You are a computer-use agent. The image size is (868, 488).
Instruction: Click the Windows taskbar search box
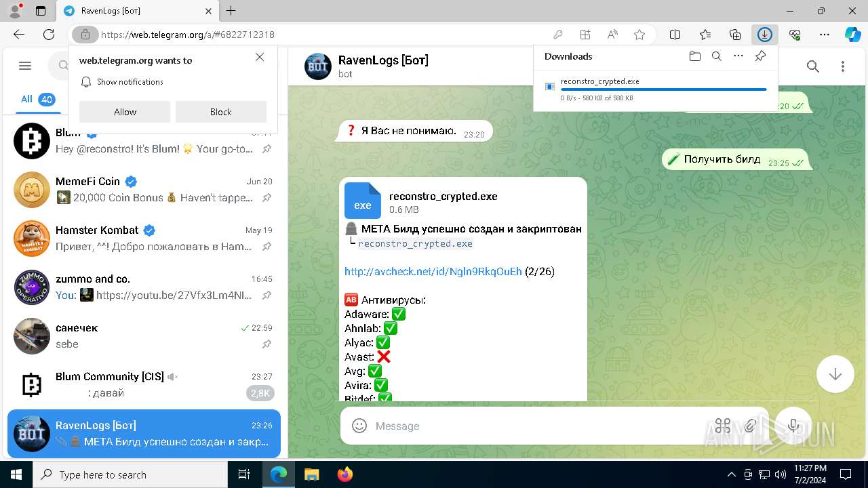(130, 474)
